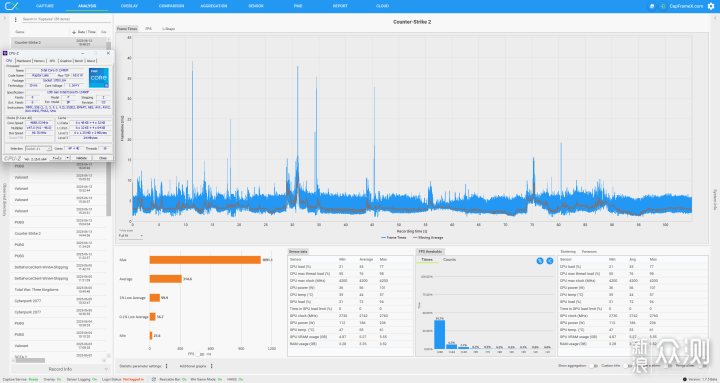Click the share icon in FPS thresholds
The height and width of the screenshot is (383, 720).
coord(550,260)
